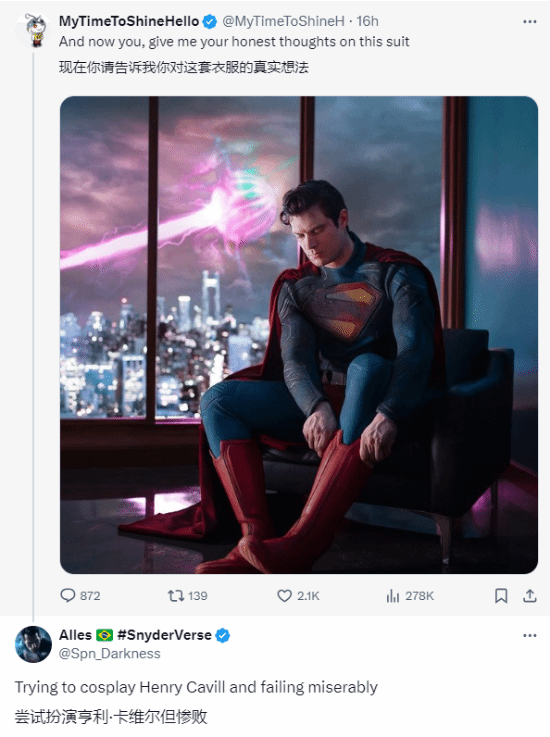This screenshot has width=550, height=737.
Task: Click the verified badge beside #SnyderVerse
Action: click(x=222, y=635)
